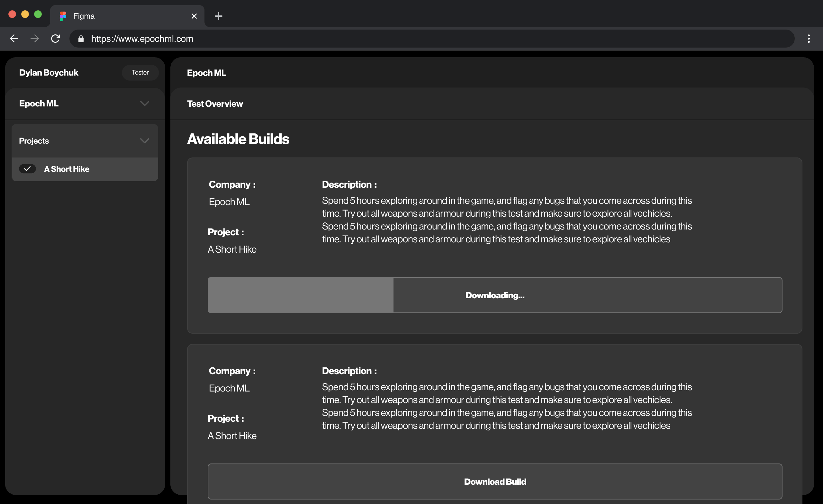Screen dimensions: 823x504
Task: Click the Tester role badge
Action: pos(140,72)
